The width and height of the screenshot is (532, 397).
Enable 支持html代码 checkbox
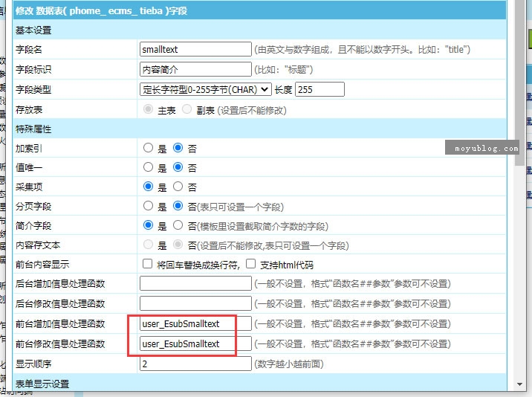point(251,264)
